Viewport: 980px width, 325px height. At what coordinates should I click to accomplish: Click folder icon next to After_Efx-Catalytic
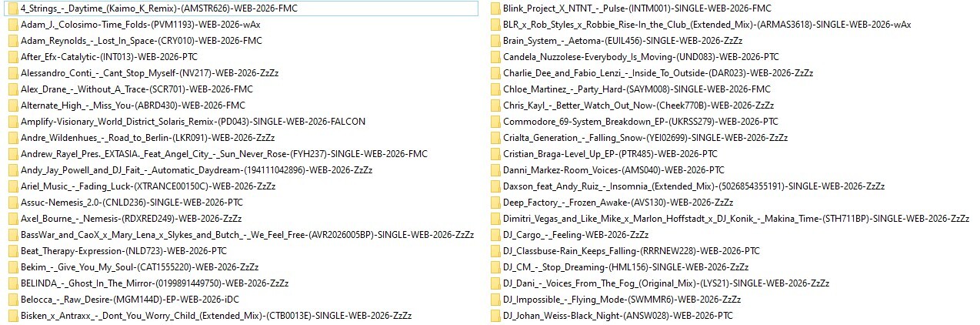(12, 57)
